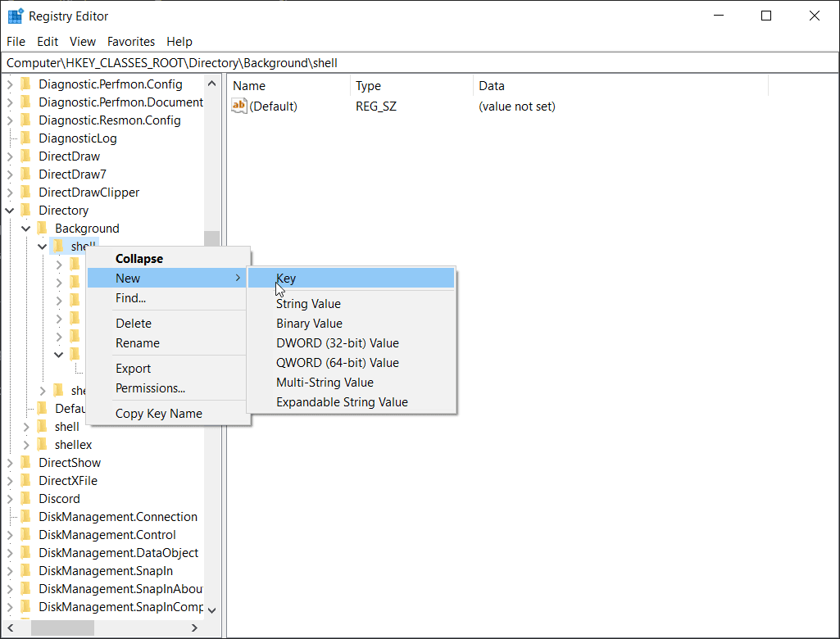Click the tree pane scroll down arrow
Screen dimensions: 840x639
211,610
